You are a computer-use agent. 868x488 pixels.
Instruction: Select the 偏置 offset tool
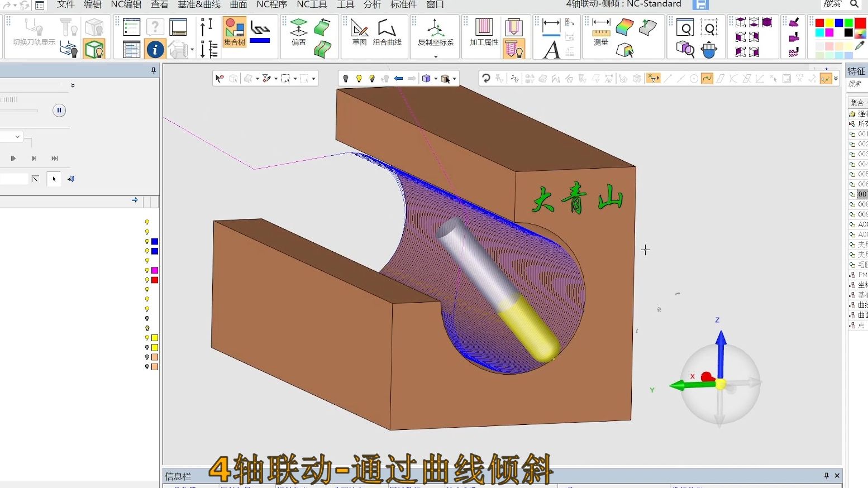[x=299, y=32]
